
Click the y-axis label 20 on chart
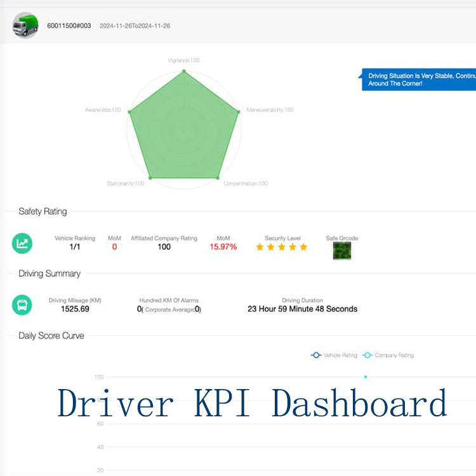point(100,470)
